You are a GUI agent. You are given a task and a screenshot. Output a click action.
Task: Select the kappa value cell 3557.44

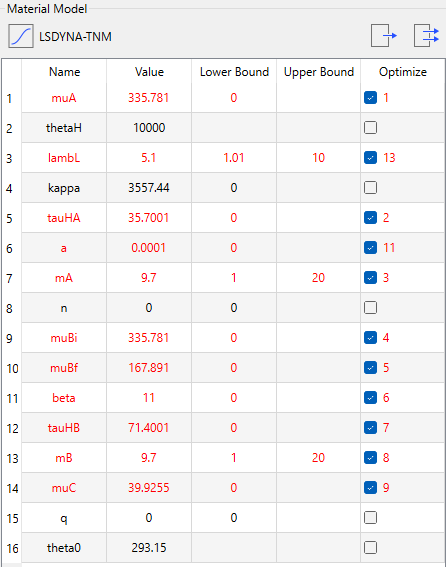pos(149,188)
